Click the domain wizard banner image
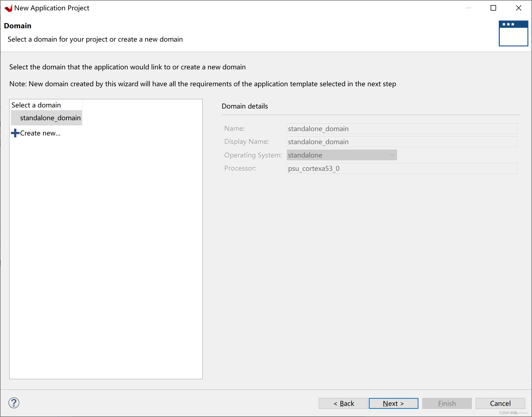Viewport: 532px width, 417px height. 513,33
